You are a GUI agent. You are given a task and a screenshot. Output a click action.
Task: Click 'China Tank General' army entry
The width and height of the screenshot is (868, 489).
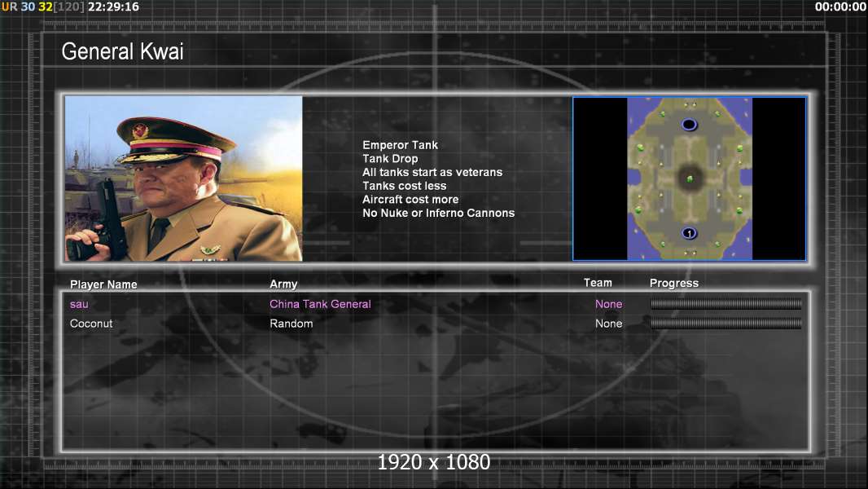tap(320, 304)
